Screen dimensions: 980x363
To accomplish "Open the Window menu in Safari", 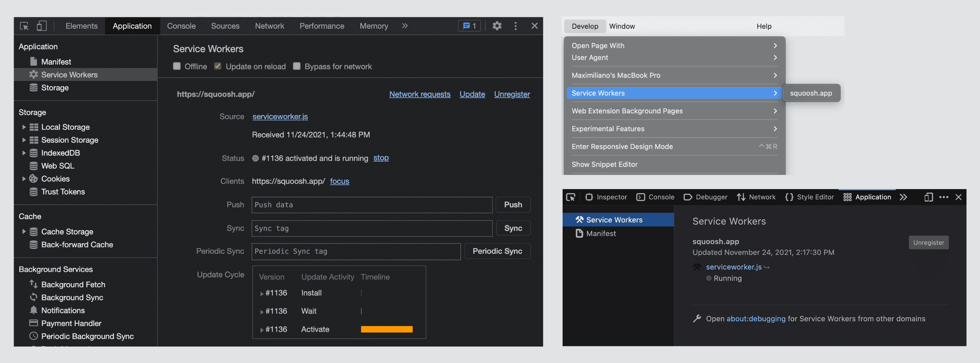I will (x=622, y=26).
